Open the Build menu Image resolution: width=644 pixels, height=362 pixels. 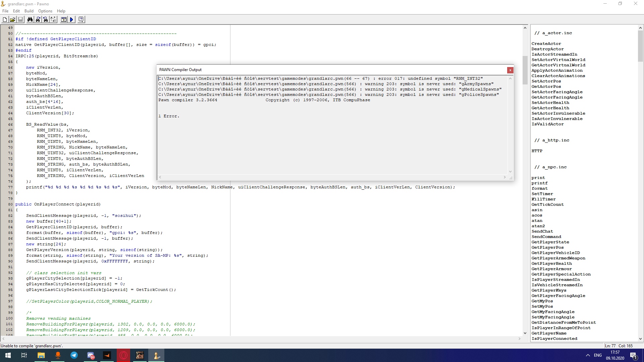click(x=29, y=11)
